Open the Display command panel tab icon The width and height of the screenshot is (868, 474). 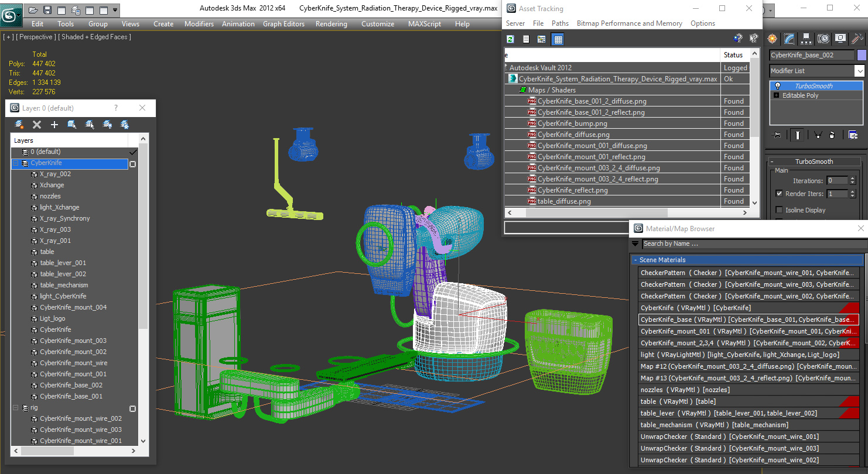coord(840,39)
